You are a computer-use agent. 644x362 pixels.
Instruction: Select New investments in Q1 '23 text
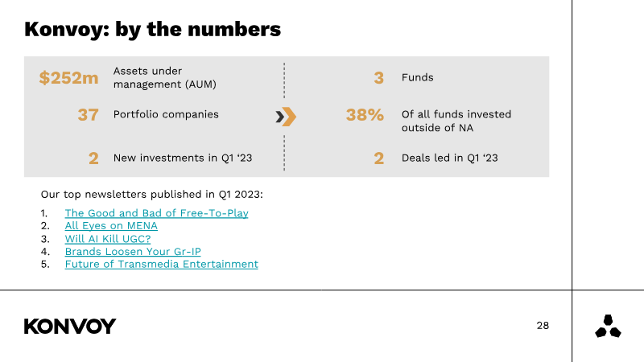pos(183,158)
